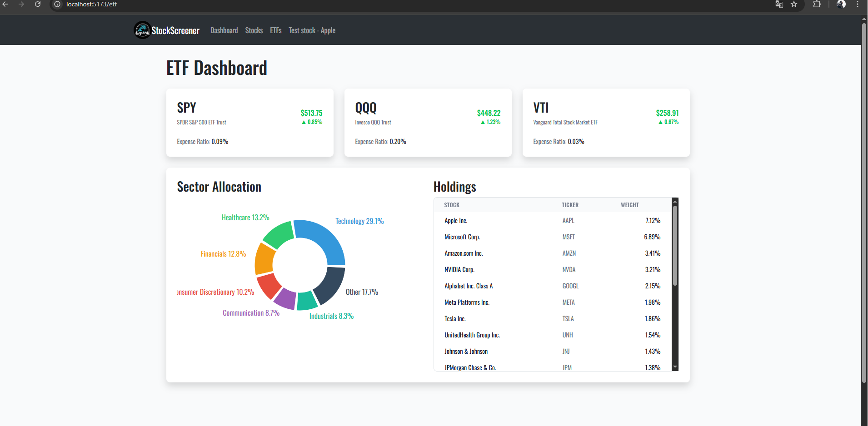Screen dimensions: 868x426
Task: Navigate to the Stocks page
Action: (254, 30)
